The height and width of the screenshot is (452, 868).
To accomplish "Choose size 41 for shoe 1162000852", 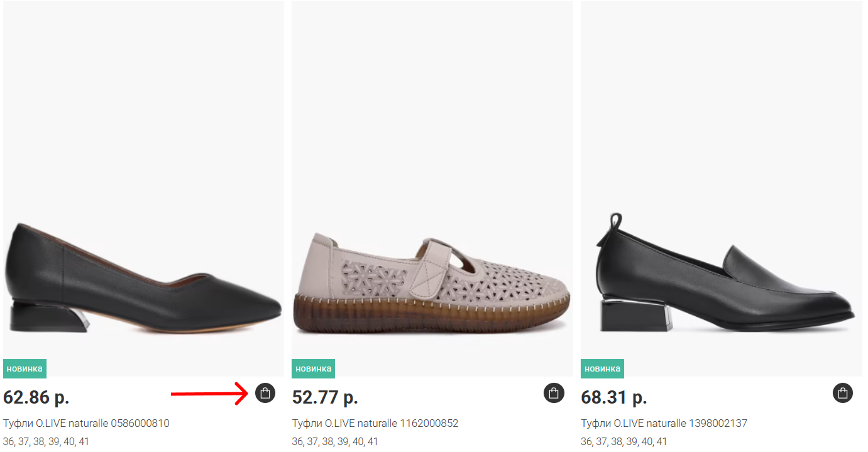I will coord(373,441).
